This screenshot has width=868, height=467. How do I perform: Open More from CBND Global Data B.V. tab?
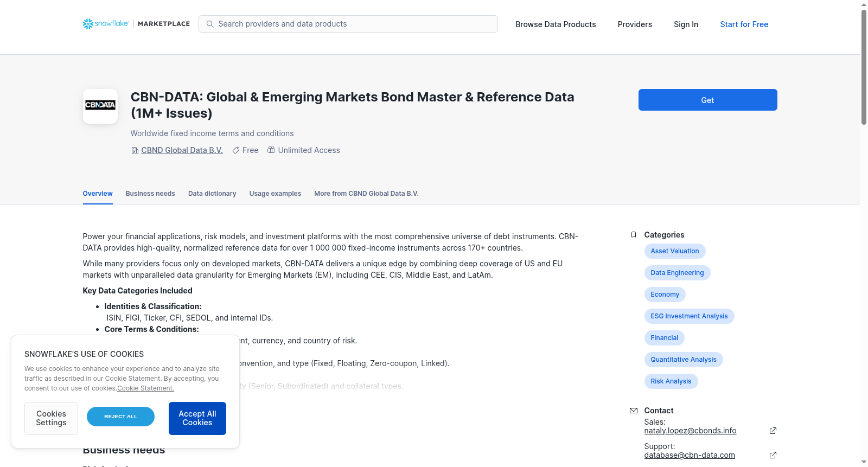[x=366, y=194]
